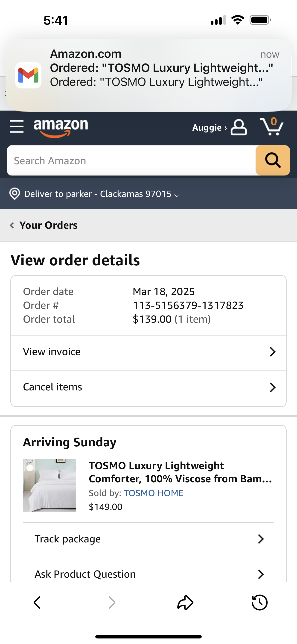Viewport: 297px width, 644px height.
Task: Tap the comforter product thumbnail
Action: coord(49,485)
